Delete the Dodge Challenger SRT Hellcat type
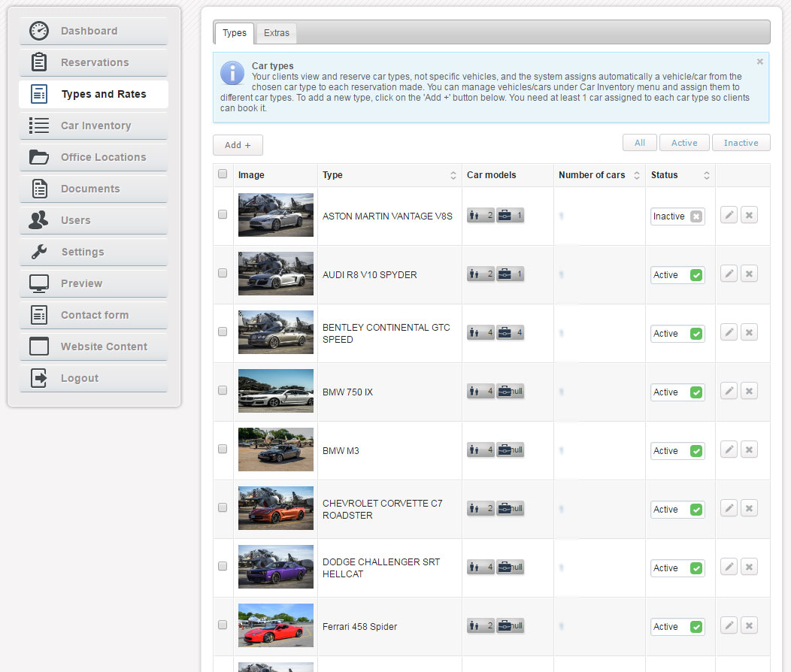 point(749,567)
